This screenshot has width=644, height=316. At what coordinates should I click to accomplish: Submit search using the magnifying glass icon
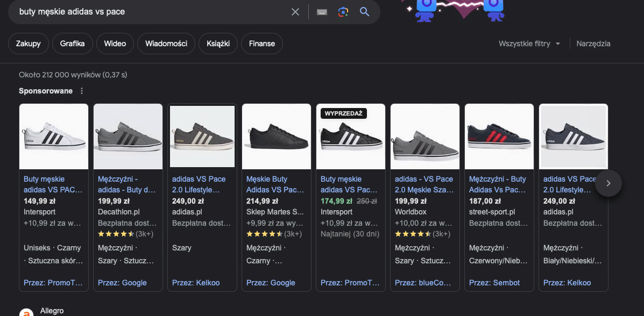(x=365, y=11)
